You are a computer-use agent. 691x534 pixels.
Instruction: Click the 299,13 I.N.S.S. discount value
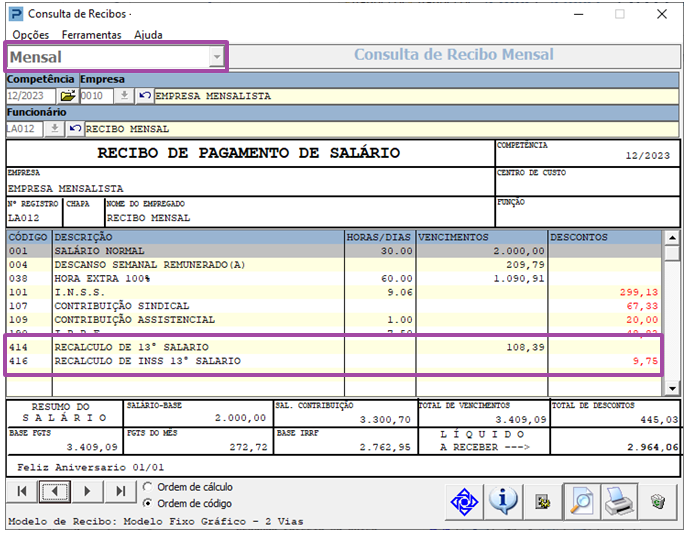click(x=639, y=292)
